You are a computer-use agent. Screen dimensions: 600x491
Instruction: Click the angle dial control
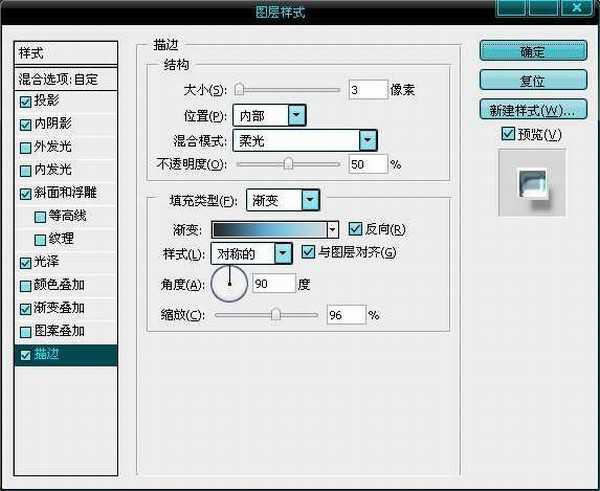click(229, 284)
